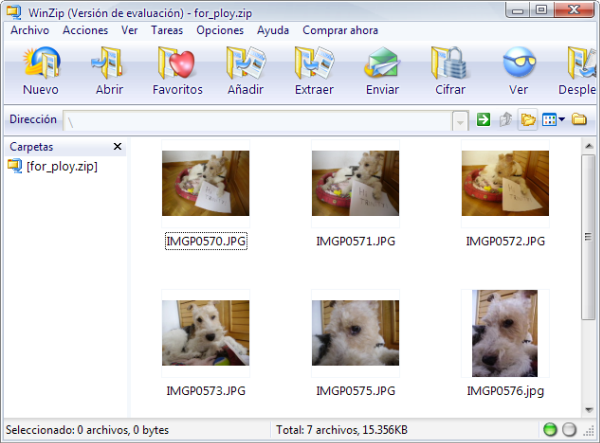Send the archive with Enviar
The height and width of the screenshot is (443, 600).
382,70
